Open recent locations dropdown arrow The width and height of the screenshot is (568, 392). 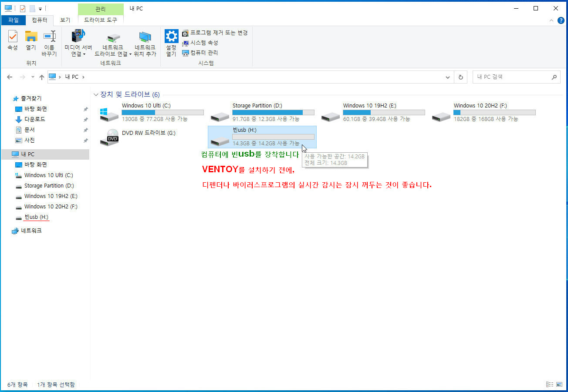click(33, 77)
